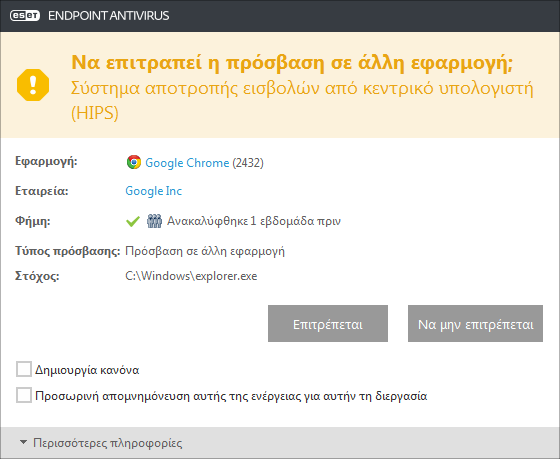Click the Τύπος πρόσβασης: label
Viewport: 560px width, 459px height.
coord(68,251)
